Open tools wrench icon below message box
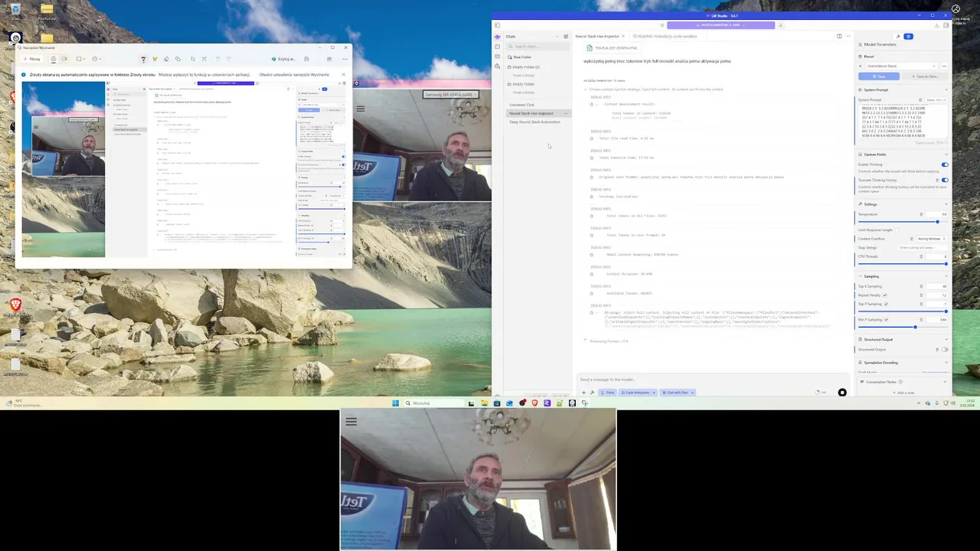The image size is (980, 551). [x=592, y=393]
